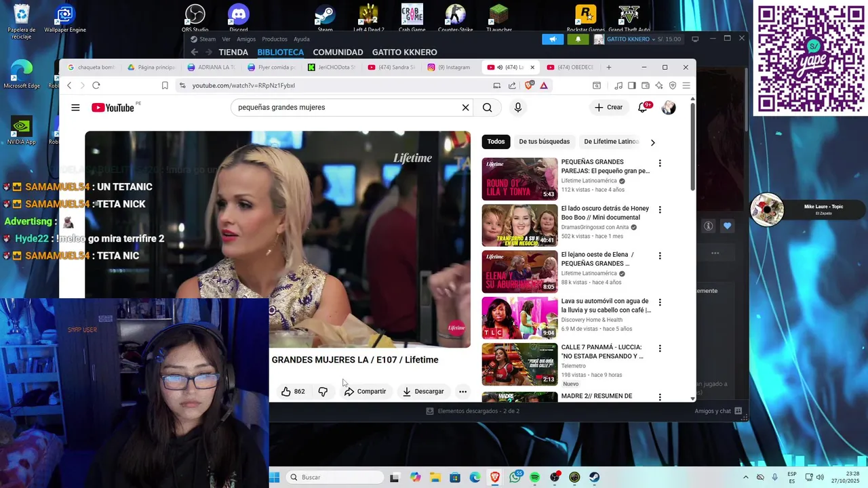Screen dimensions: 868x488
Task: Open Steam Ayuda menu
Action: [302, 39]
